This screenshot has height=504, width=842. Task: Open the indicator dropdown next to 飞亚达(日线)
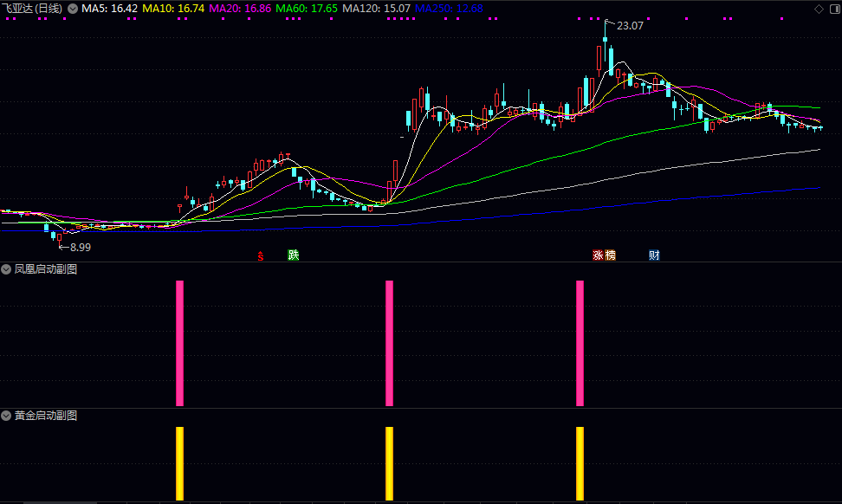pos(73,9)
